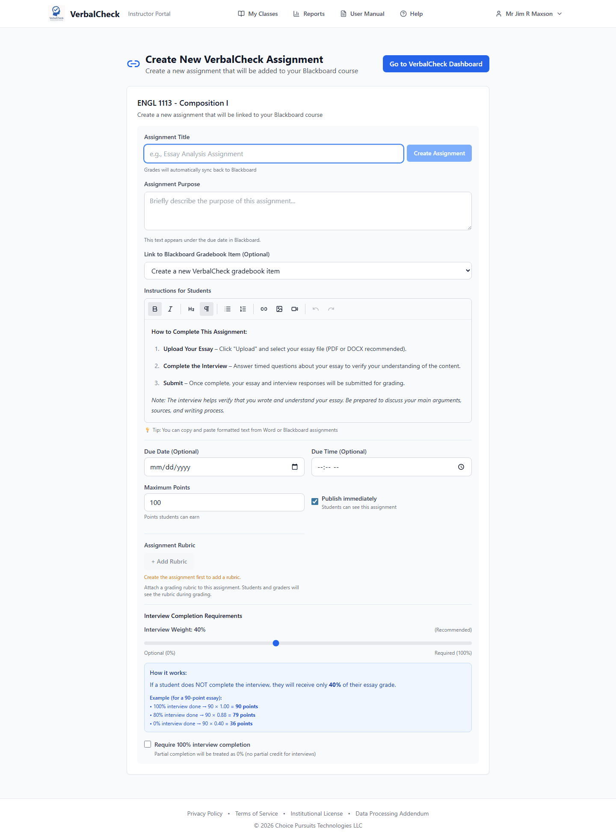
Task: Click the insert image icon
Action: pyautogui.click(x=279, y=309)
